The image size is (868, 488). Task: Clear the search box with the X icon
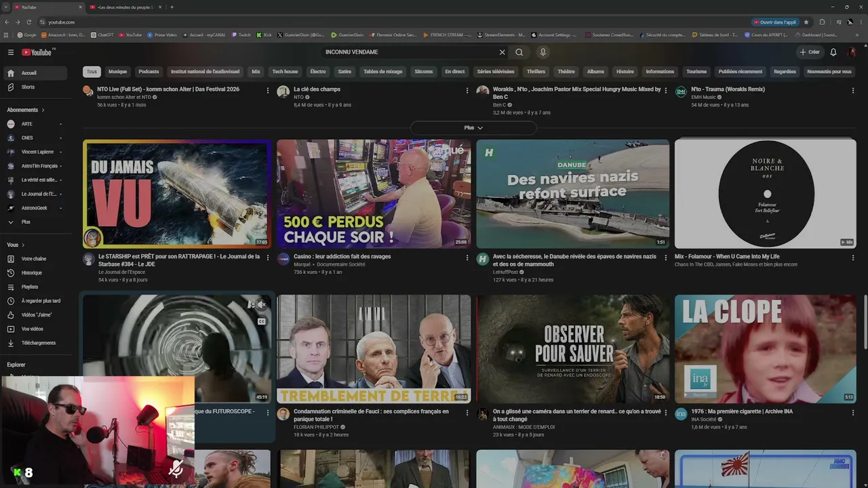(502, 52)
